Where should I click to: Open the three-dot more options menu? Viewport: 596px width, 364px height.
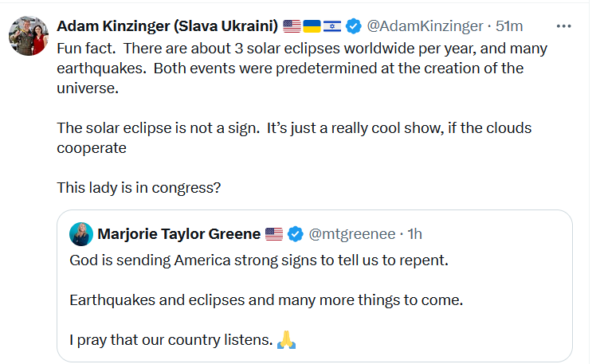tap(564, 26)
